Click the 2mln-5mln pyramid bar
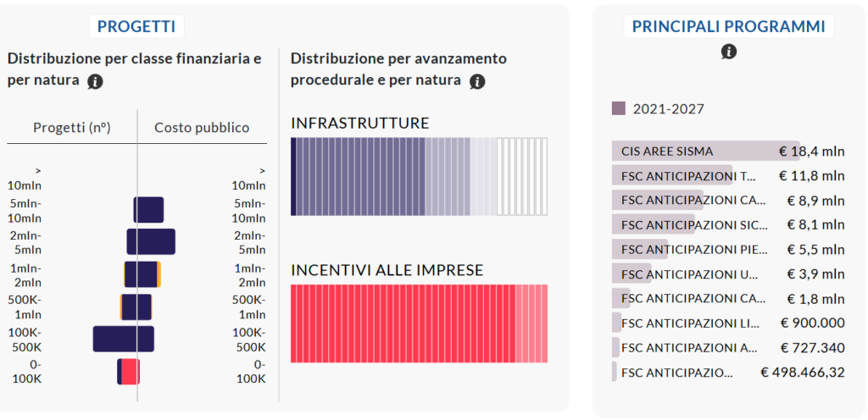868x420 pixels. point(151,241)
